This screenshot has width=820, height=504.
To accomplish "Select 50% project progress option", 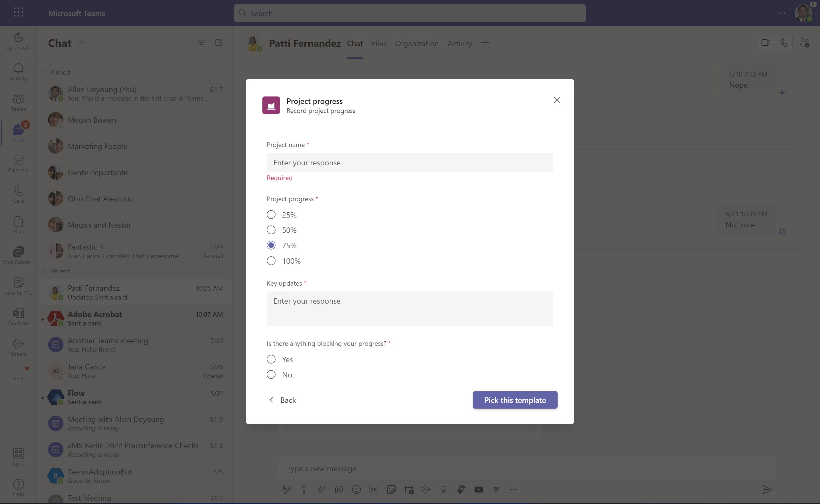I will point(271,230).
